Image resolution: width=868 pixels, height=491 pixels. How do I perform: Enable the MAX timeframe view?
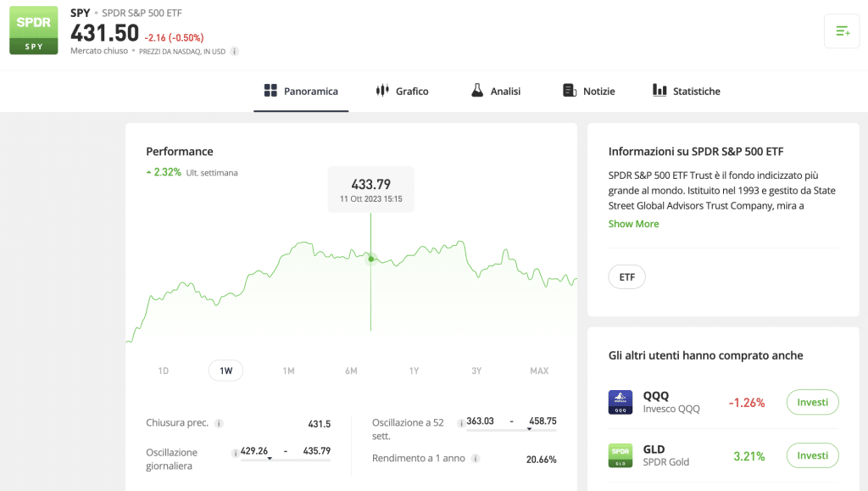pyautogui.click(x=539, y=371)
